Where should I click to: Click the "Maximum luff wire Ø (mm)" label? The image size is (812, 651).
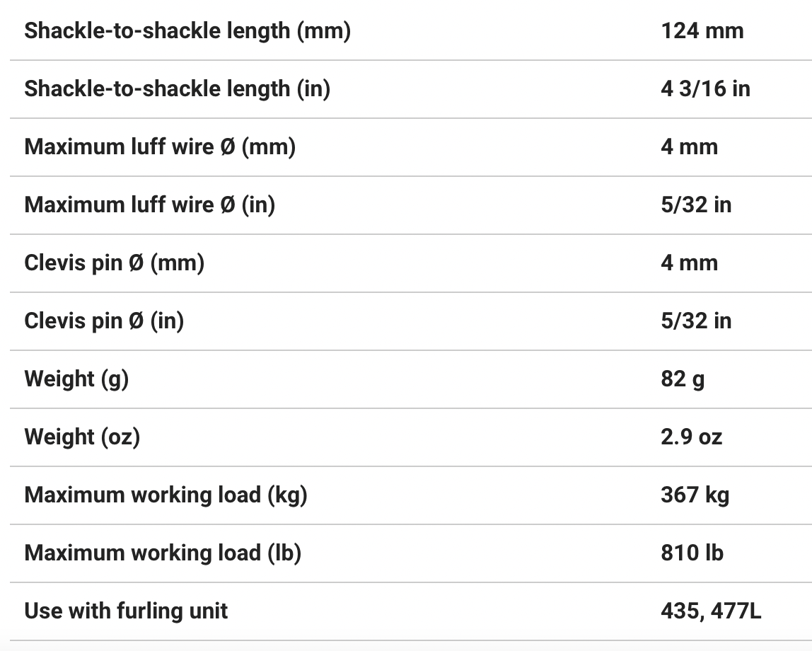[x=160, y=147]
